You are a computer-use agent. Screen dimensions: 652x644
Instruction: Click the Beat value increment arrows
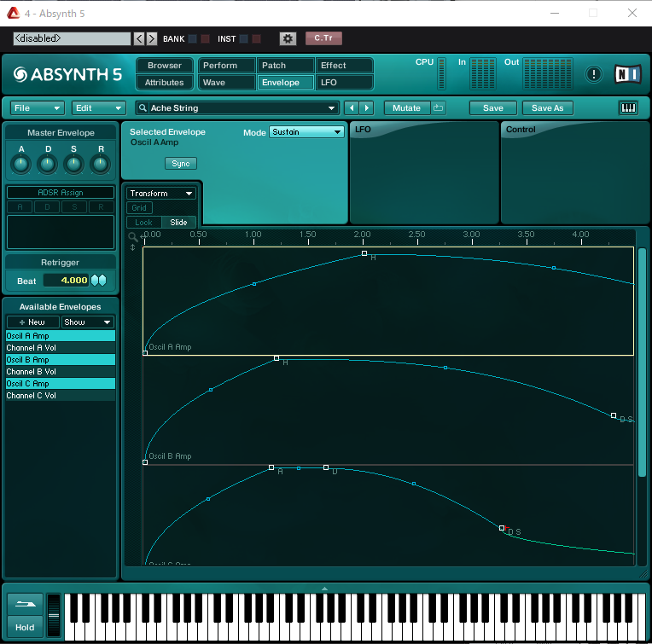98,281
